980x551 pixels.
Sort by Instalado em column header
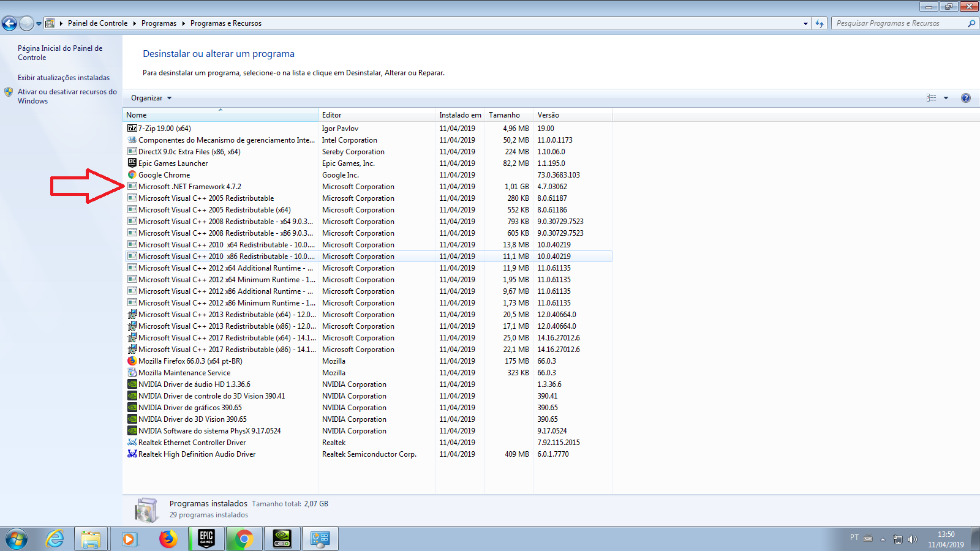tap(460, 115)
